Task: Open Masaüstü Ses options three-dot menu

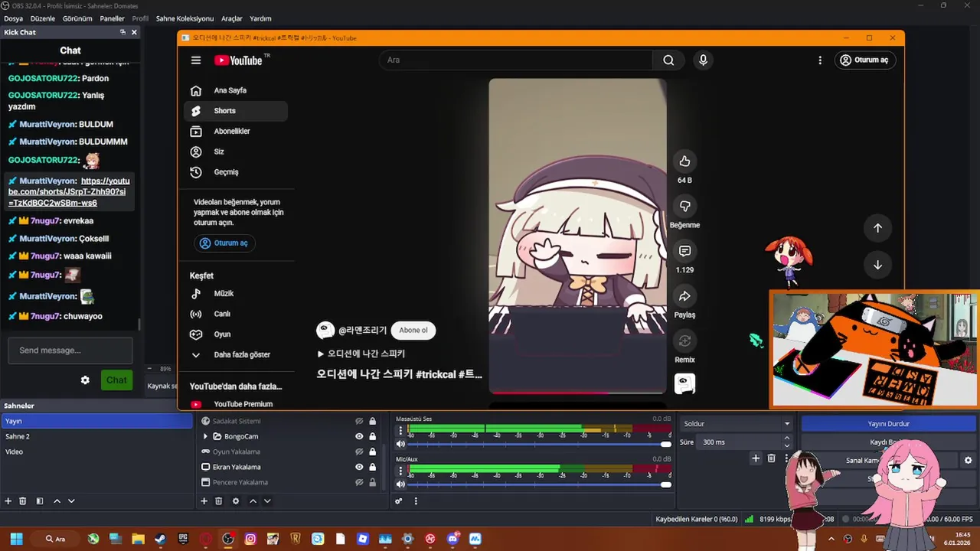Action: click(400, 432)
